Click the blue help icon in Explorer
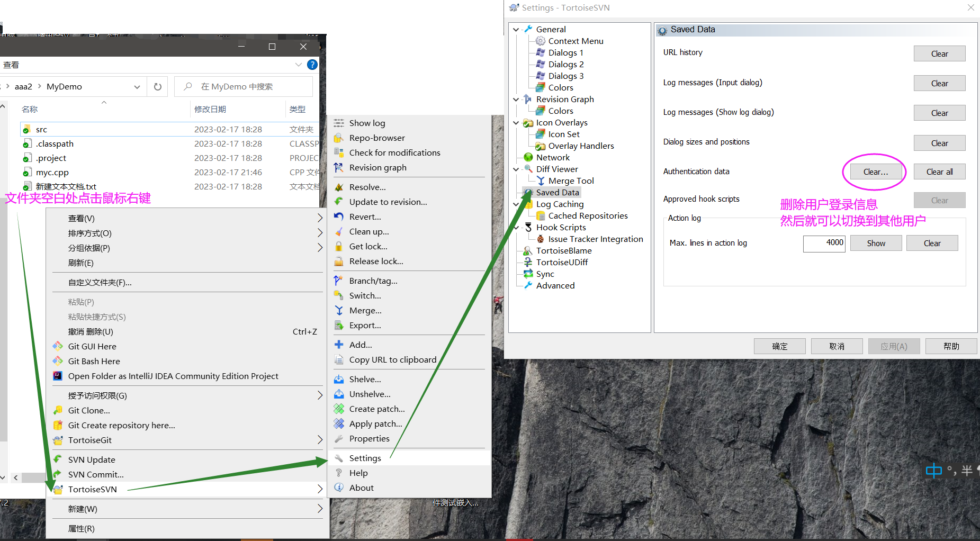Image resolution: width=980 pixels, height=541 pixels. coord(312,65)
